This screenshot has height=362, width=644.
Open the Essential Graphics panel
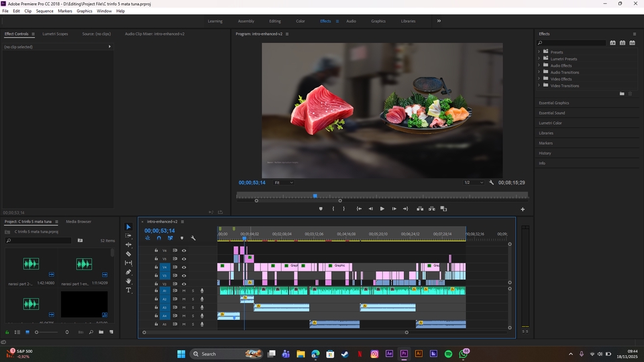pyautogui.click(x=553, y=103)
